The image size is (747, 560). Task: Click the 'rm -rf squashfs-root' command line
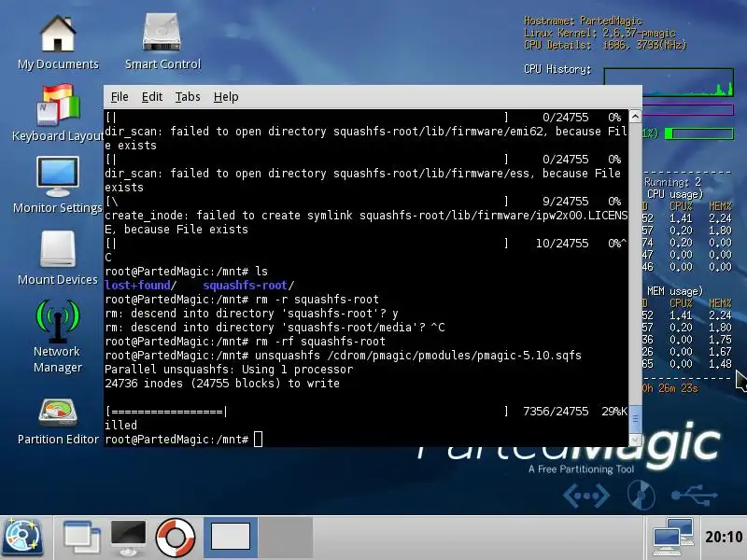(x=245, y=342)
